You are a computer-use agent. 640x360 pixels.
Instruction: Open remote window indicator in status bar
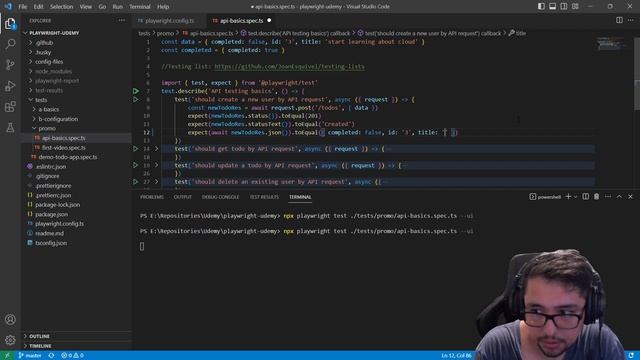click(x=7, y=356)
